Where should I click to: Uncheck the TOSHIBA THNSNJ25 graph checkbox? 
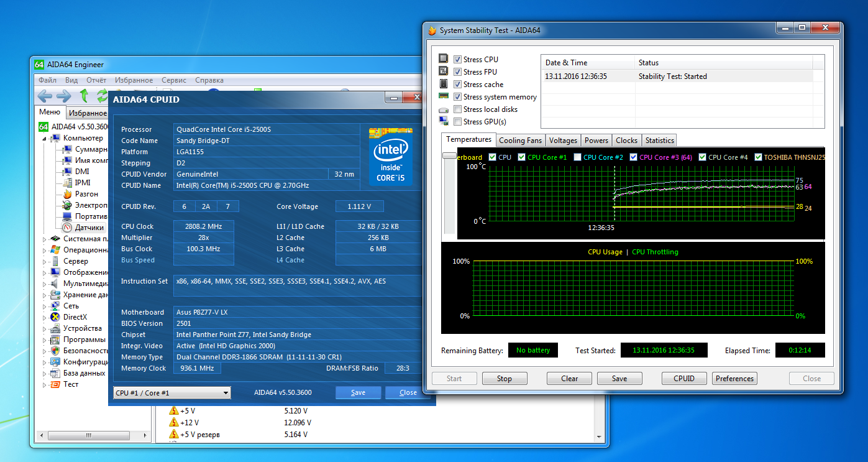pyautogui.click(x=758, y=157)
